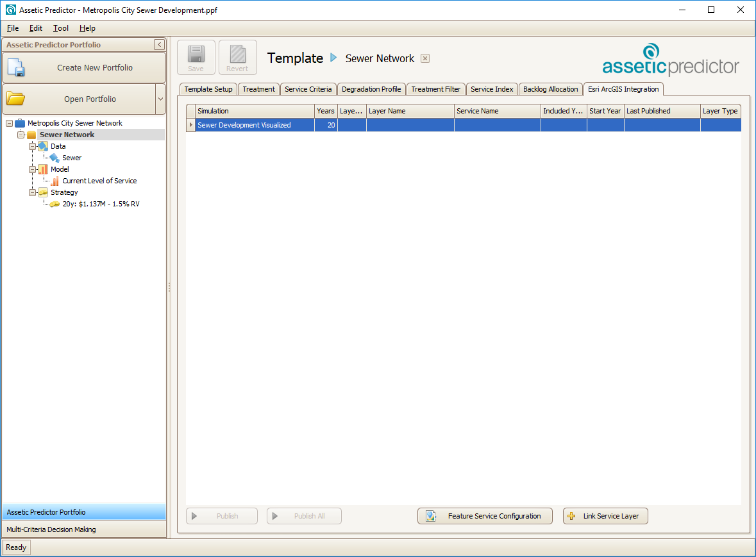This screenshot has width=756, height=557.
Task: Click the Model chart icon
Action: [43, 169]
